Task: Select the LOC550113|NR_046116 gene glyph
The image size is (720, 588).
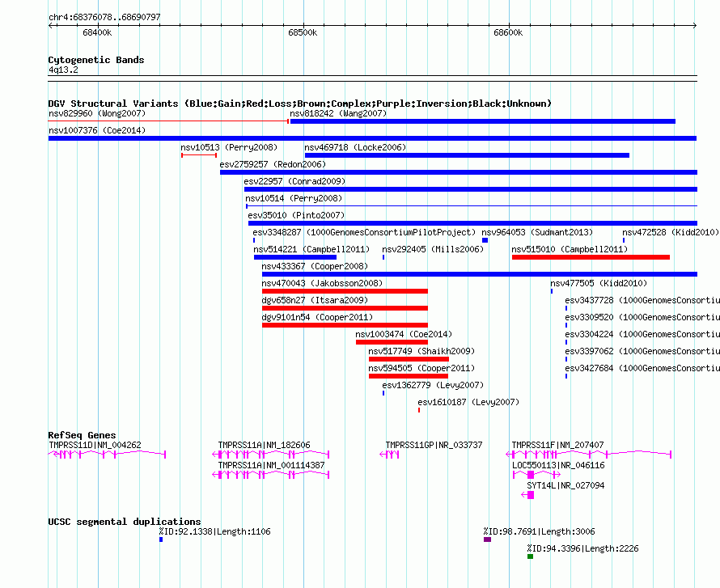Action: pyautogui.click(x=536, y=475)
